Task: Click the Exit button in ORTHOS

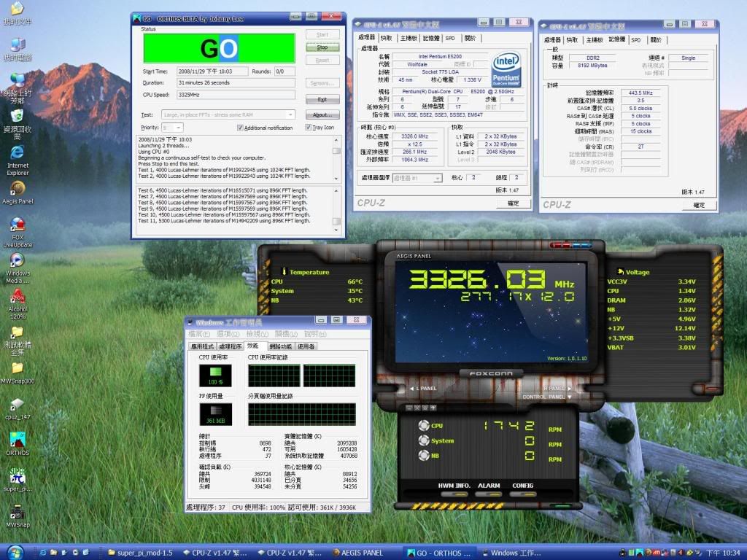Action: point(322,99)
